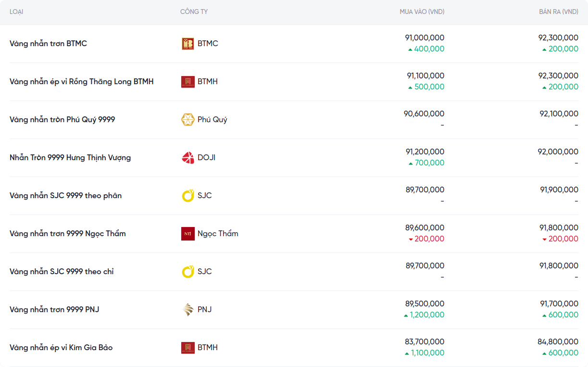Click SJC logo in the 'theo phân' row
Viewport: 588px width, 367px height.
188,196
